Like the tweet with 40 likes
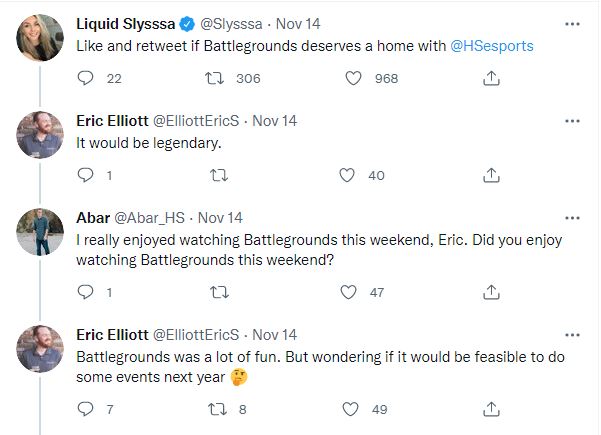This screenshot has height=435, width=601. pos(348,175)
